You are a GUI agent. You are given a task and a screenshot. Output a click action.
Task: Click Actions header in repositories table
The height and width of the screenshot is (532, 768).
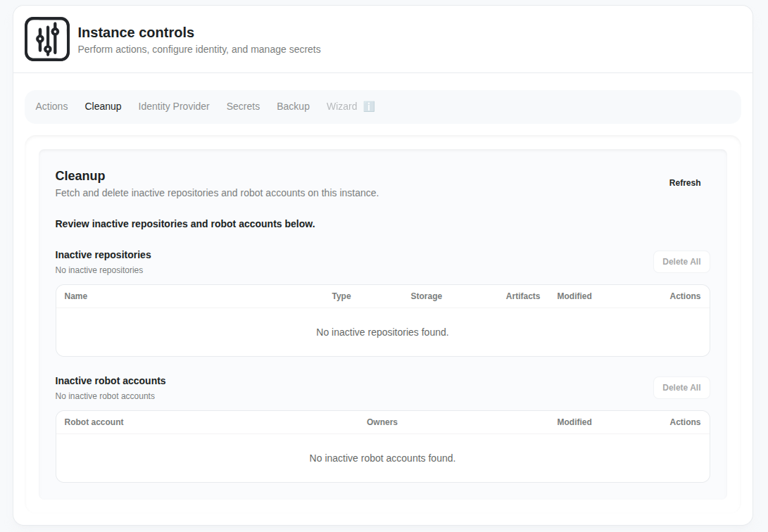tap(685, 296)
